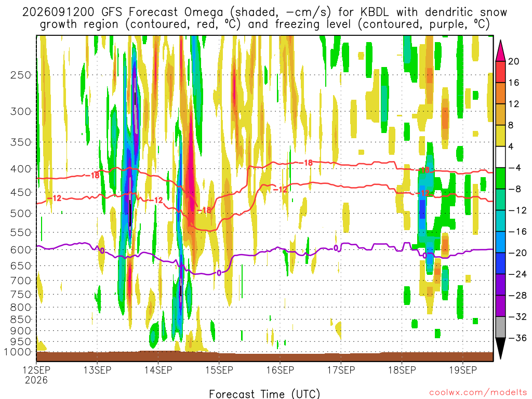Select the red colorbar segment below 20
532x399 pixels.
[500, 72]
